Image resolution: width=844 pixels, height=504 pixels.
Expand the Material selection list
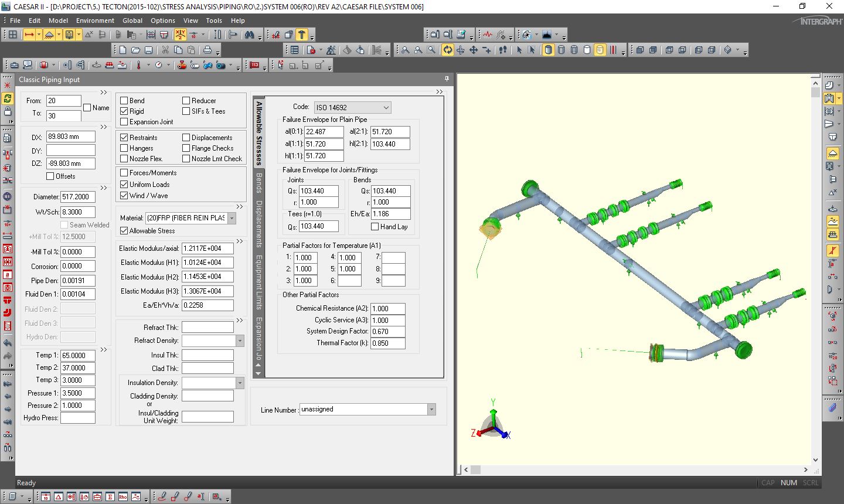(231, 218)
